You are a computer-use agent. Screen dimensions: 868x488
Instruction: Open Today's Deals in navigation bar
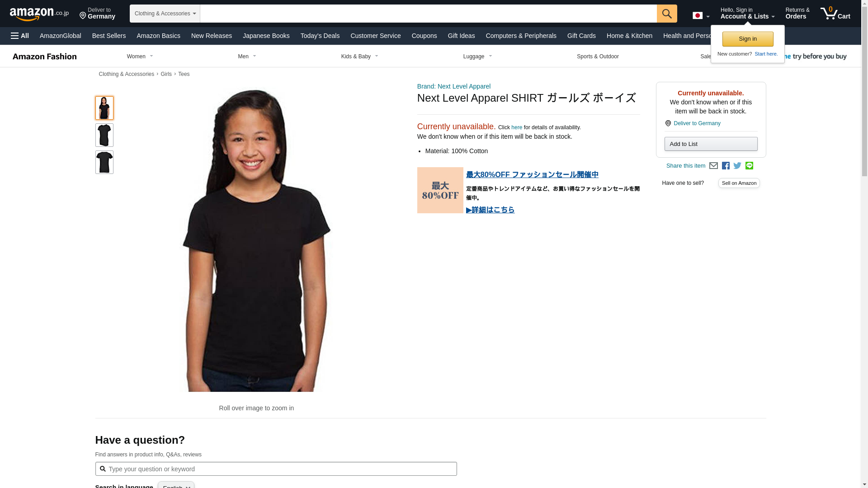coord(320,36)
